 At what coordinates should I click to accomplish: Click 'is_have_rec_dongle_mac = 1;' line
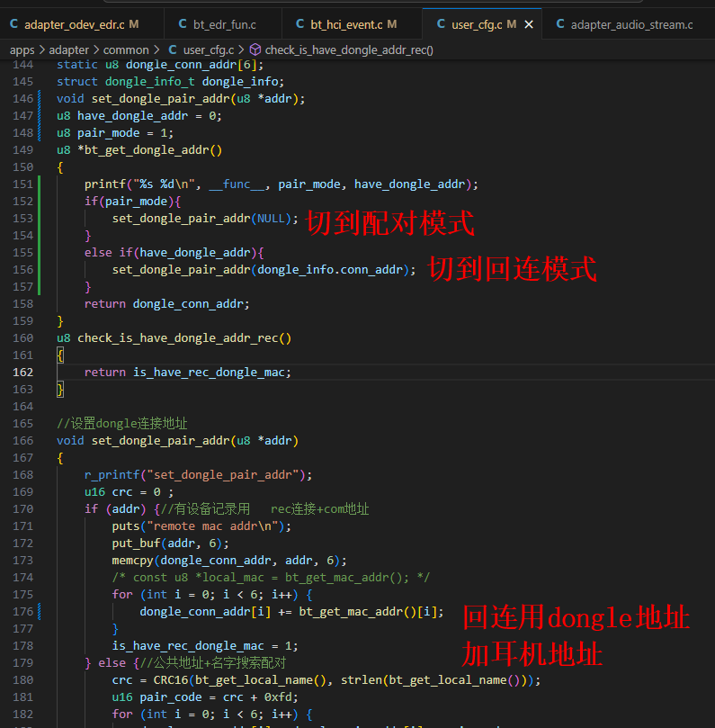pyautogui.click(x=205, y=646)
